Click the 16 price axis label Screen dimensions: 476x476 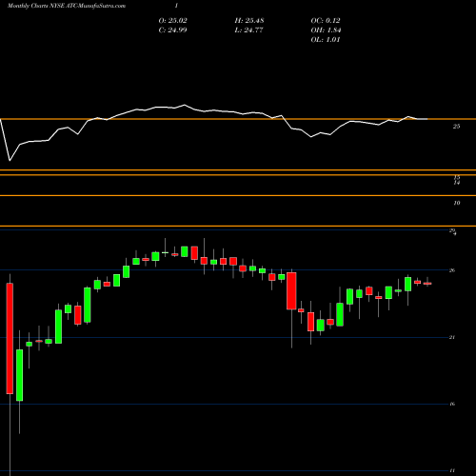pyautogui.click(x=452, y=404)
